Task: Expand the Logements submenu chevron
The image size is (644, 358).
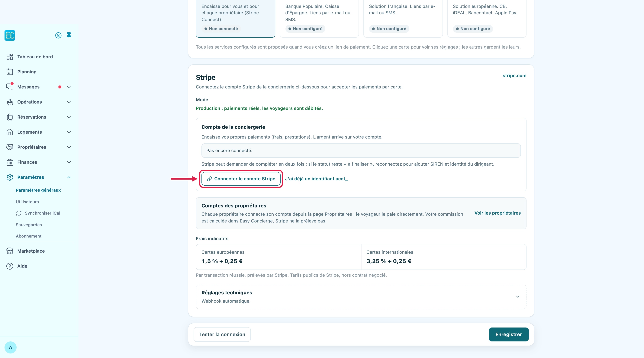Action: click(x=69, y=132)
